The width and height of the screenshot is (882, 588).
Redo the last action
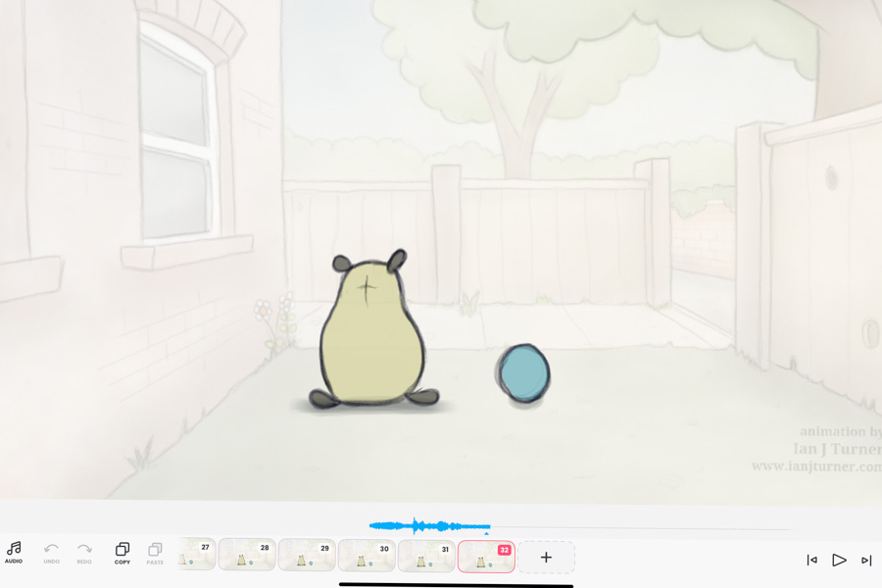click(84, 553)
